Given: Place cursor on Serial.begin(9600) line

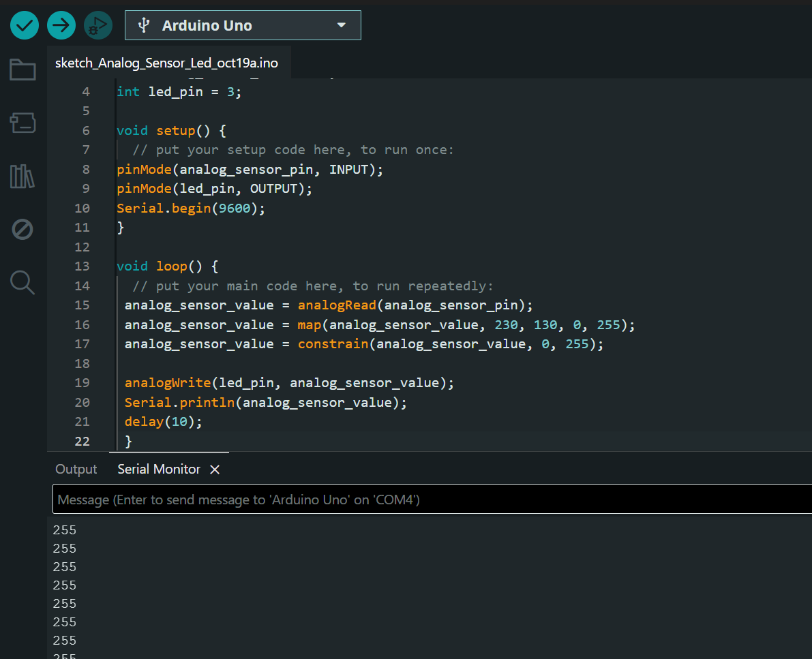Looking at the screenshot, I should coord(191,209).
